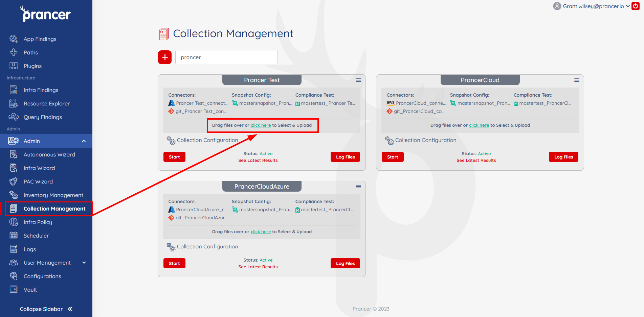Click the PrancerCloud_conne... AWS connector
The height and width of the screenshot is (317, 644).
pos(416,103)
